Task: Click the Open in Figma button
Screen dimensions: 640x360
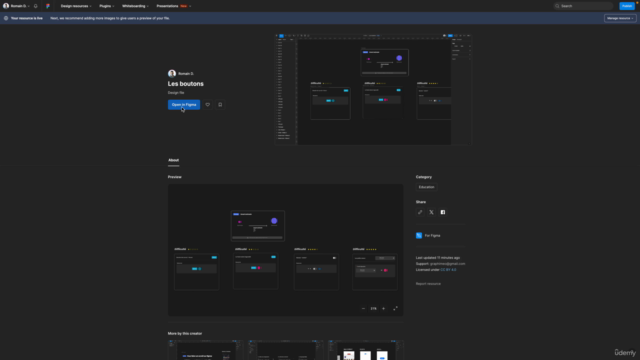Action: coord(184,105)
